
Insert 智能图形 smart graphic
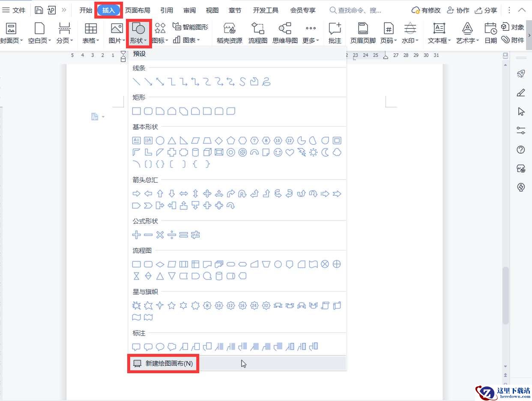[190, 27]
